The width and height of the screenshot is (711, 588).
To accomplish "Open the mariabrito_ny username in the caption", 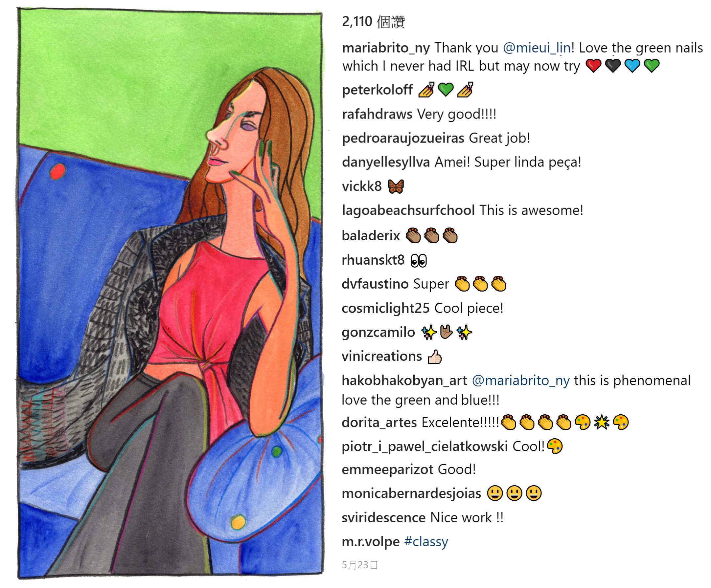I will point(386,48).
